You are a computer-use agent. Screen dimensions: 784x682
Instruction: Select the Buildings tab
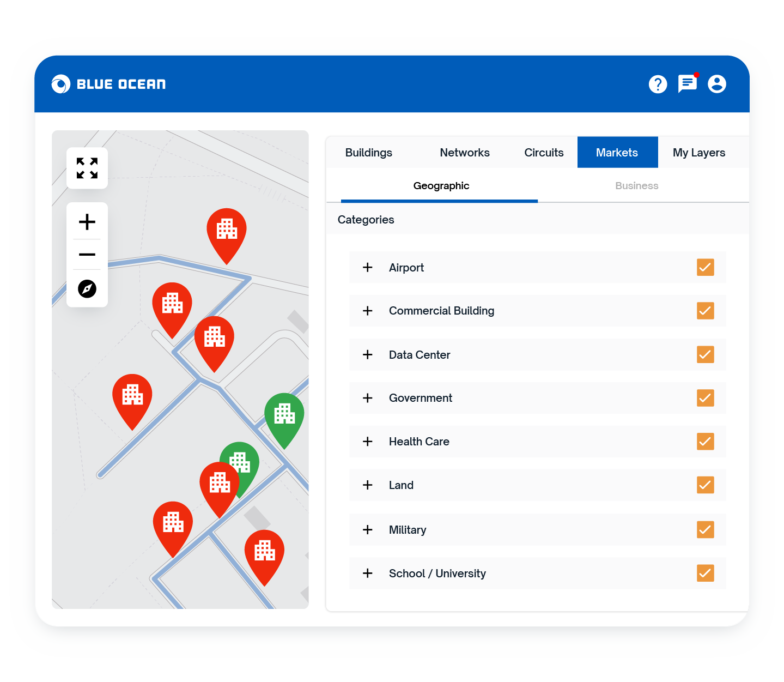pyautogui.click(x=368, y=152)
